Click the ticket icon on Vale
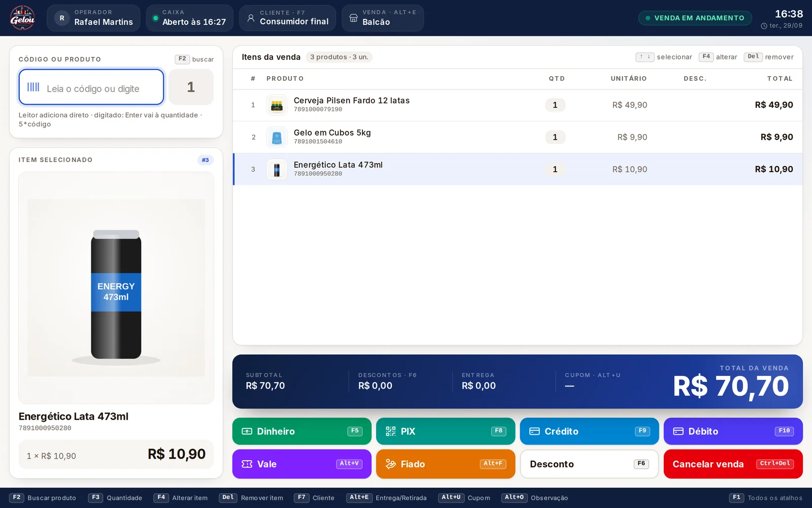 click(247, 464)
